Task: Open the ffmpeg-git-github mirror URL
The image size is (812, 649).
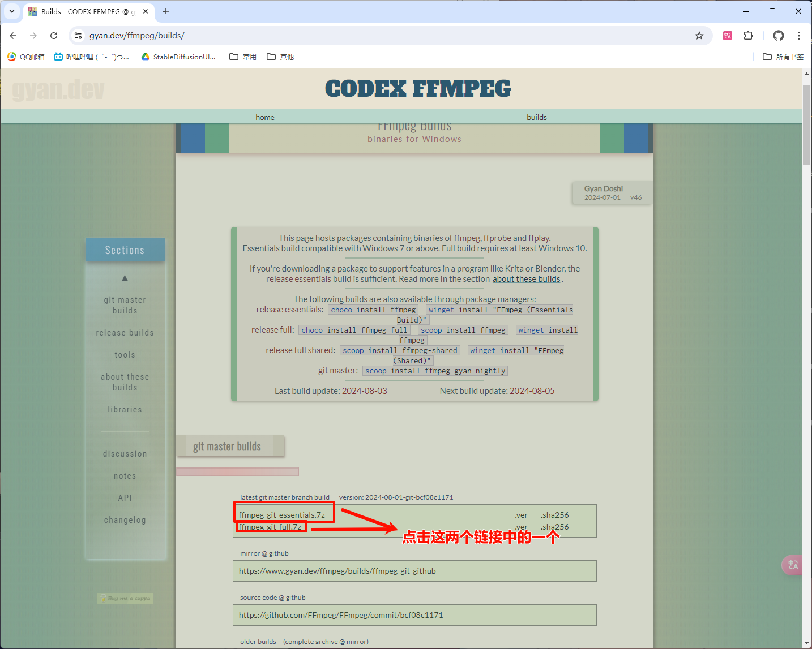Action: point(337,571)
